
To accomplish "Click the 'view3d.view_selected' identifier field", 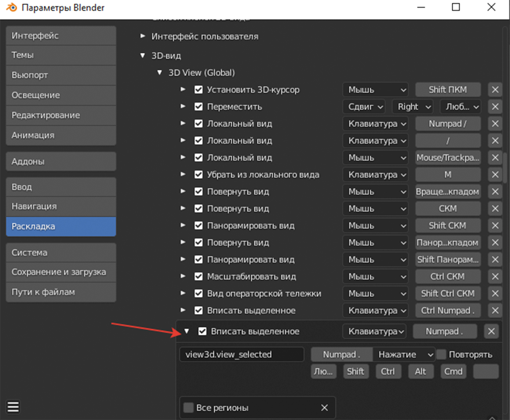I will tap(242, 354).
